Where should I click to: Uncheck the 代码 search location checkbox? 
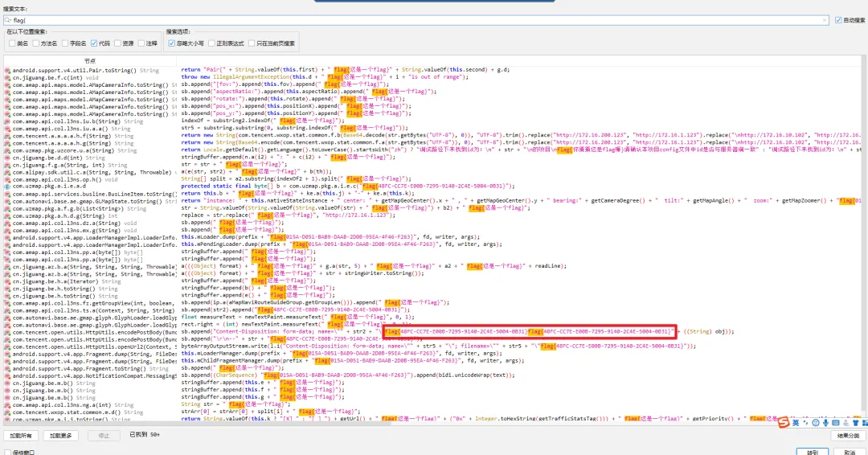94,43
